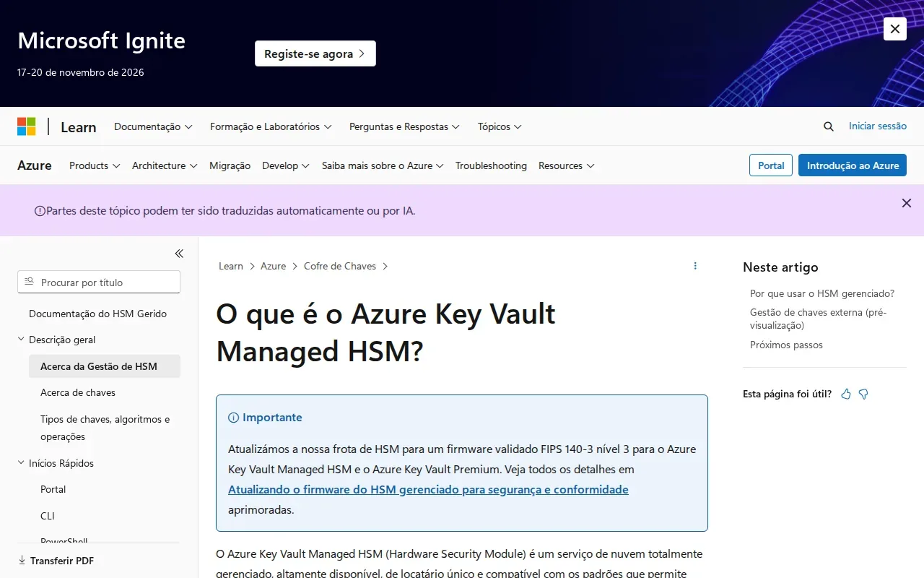The height and width of the screenshot is (578, 924).
Task: Open the Develop dropdown
Action: click(286, 165)
